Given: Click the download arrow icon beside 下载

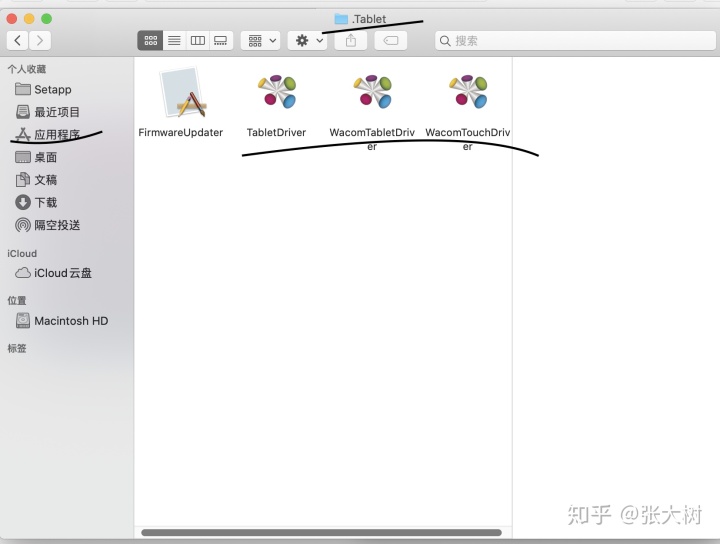Looking at the screenshot, I should point(22,202).
